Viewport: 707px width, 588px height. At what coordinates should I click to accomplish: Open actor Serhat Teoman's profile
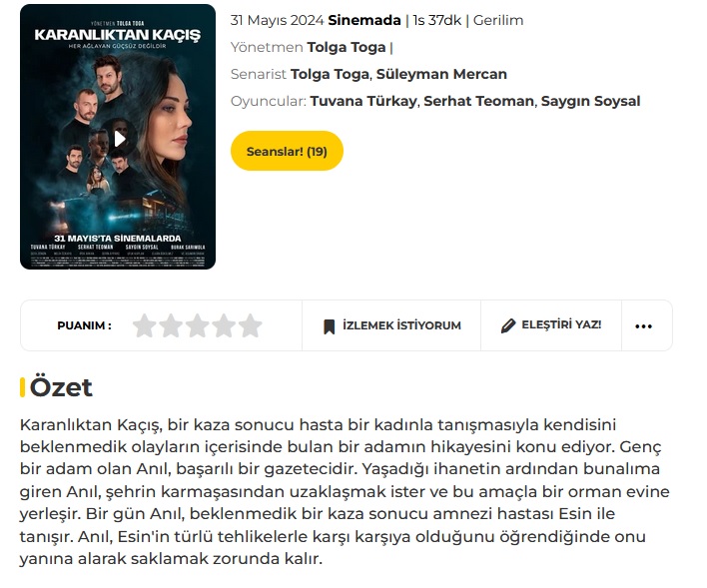click(x=478, y=101)
